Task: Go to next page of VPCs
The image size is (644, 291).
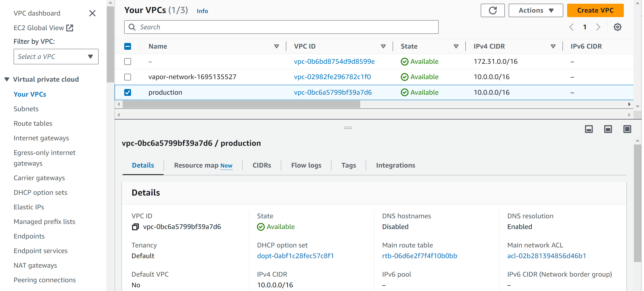Action: click(x=598, y=27)
